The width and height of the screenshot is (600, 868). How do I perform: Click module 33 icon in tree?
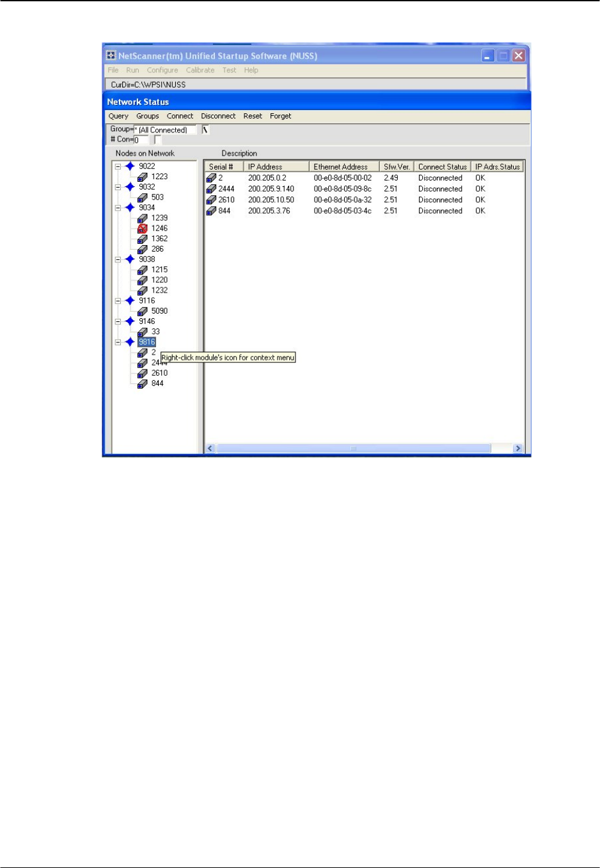coord(143,332)
